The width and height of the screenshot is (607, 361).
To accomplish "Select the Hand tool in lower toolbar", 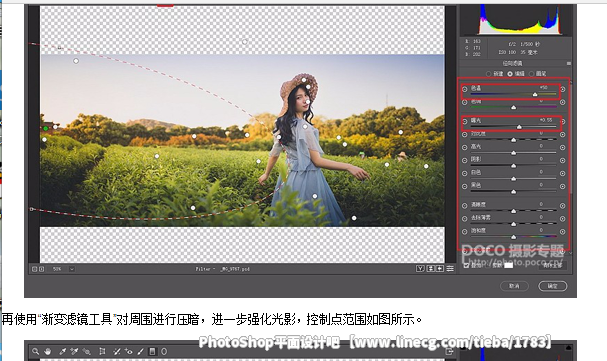I will (48, 351).
